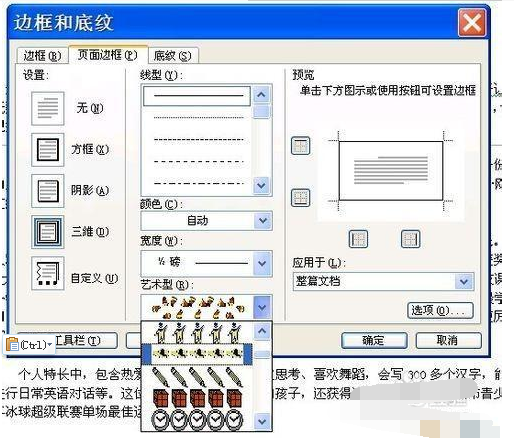
Task: Select the Box (方框) border setting icon
Action: [x=48, y=150]
